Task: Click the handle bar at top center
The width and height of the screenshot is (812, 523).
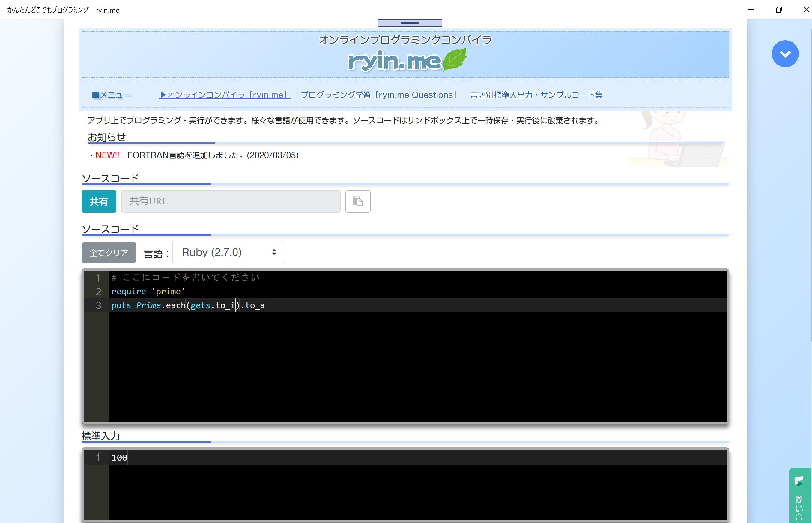Action: click(410, 23)
